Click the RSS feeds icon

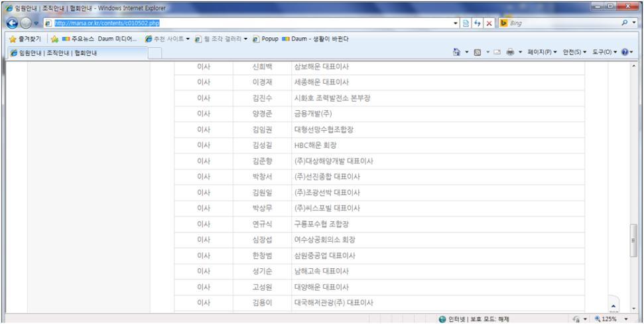coord(478,52)
